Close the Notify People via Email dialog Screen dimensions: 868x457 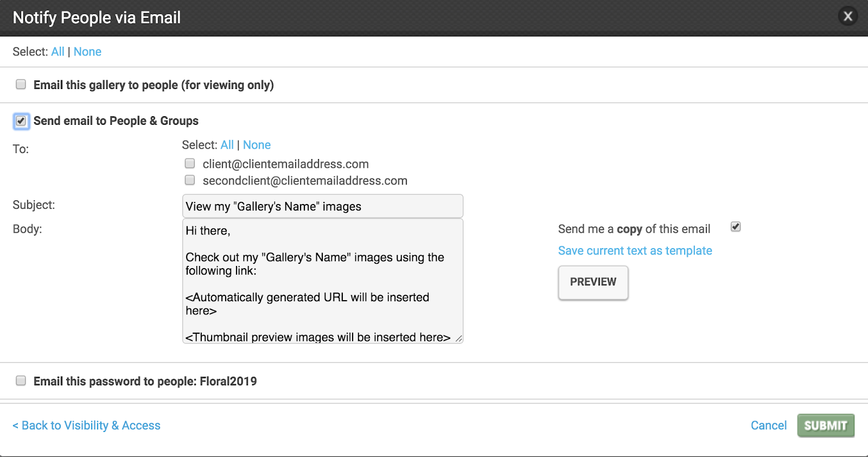click(x=848, y=16)
